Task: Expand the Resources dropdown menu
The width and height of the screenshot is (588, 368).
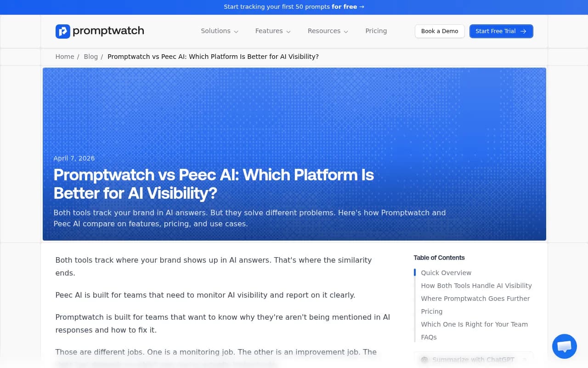Action: tap(328, 31)
